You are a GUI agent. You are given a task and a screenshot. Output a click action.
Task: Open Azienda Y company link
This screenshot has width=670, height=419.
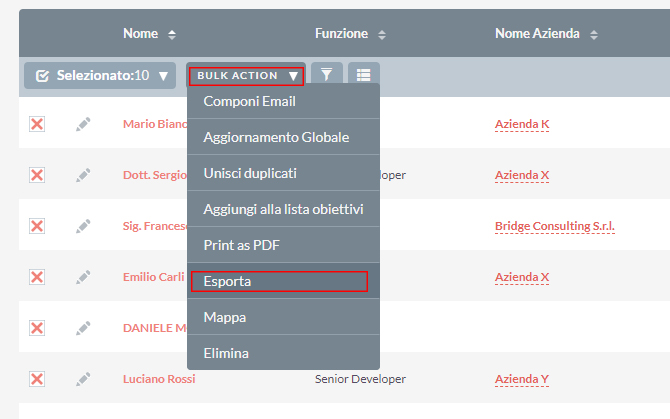522,379
